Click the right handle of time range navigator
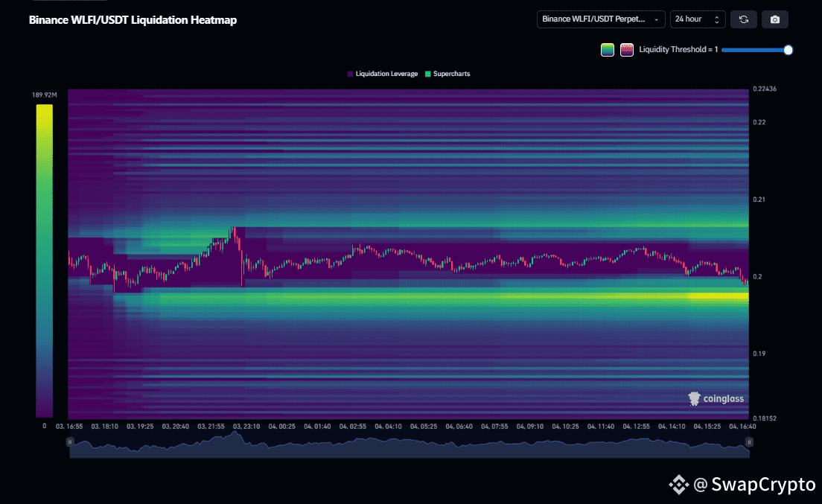 tap(749, 441)
